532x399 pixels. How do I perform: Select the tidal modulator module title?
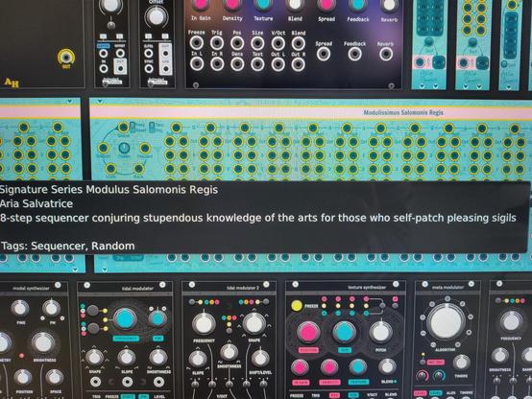point(137,289)
